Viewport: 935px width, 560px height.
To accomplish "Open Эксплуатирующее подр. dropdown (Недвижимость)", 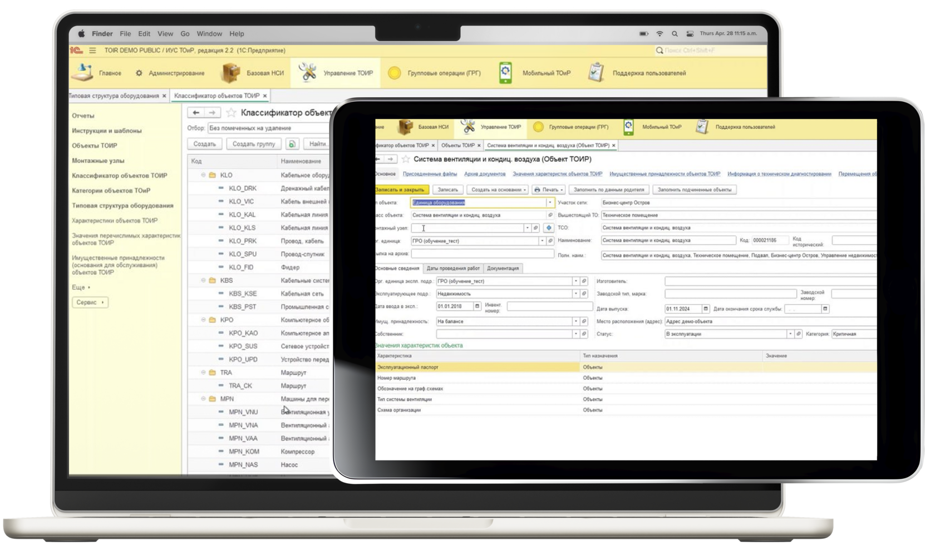I will click(x=575, y=294).
